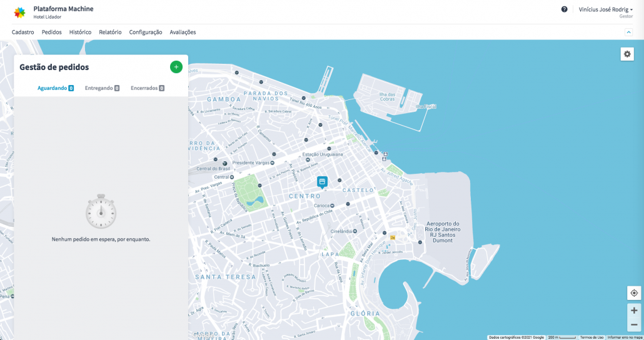
Task: Open the Configuração menu
Action: tap(146, 32)
